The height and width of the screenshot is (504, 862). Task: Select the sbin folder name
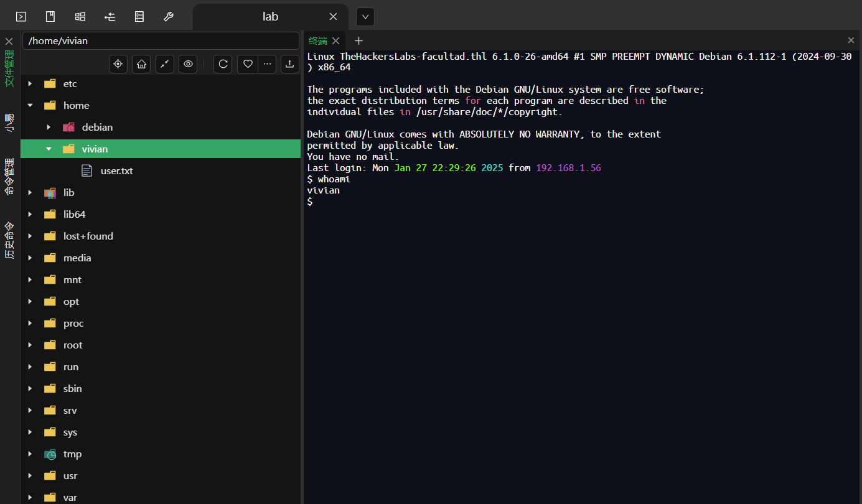coord(72,389)
